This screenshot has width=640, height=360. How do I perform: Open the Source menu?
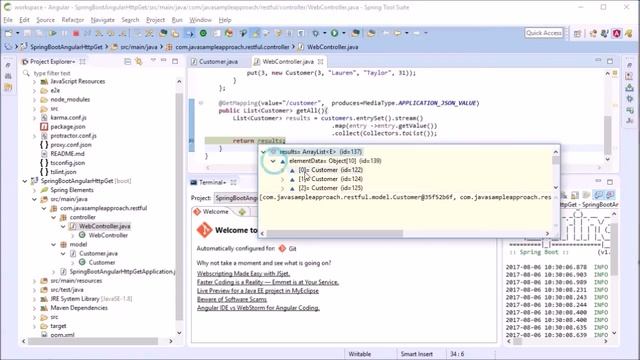click(x=45, y=20)
